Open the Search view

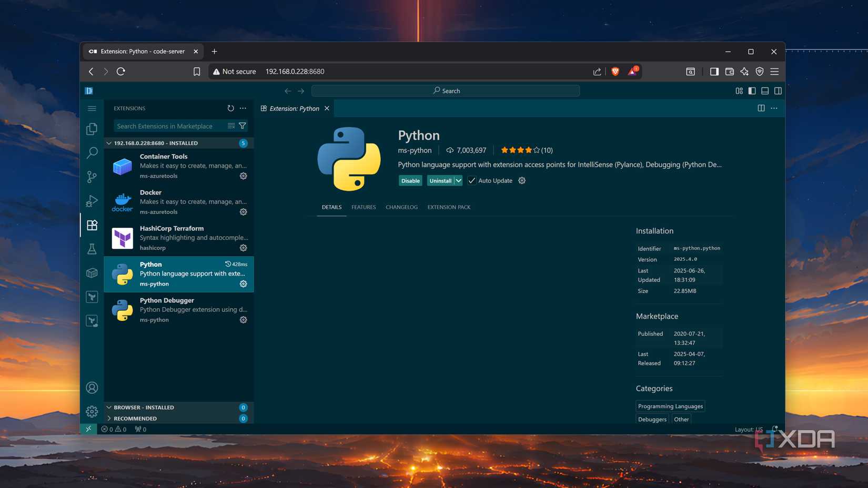pyautogui.click(x=92, y=152)
